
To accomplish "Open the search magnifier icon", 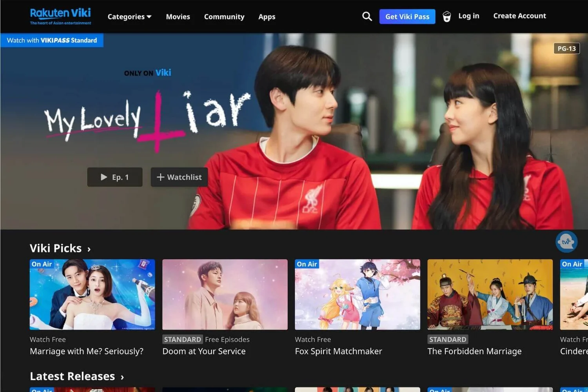I will coord(367,16).
